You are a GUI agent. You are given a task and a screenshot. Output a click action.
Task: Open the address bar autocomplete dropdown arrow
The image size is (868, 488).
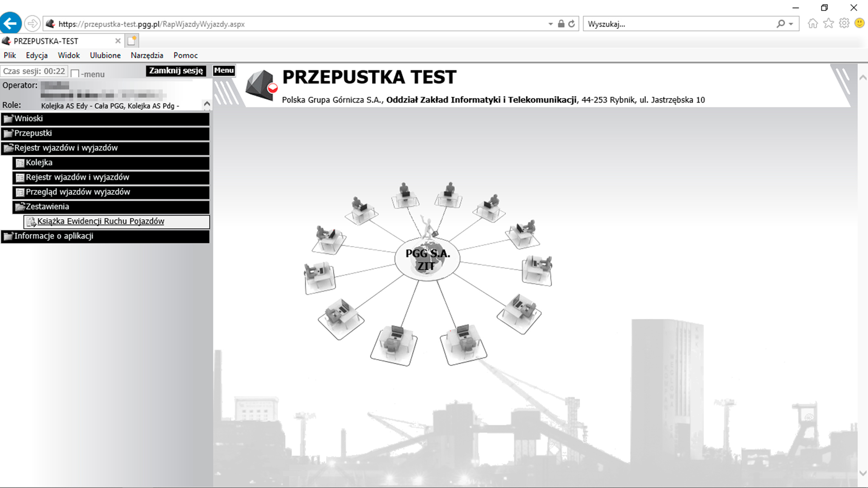click(x=550, y=24)
